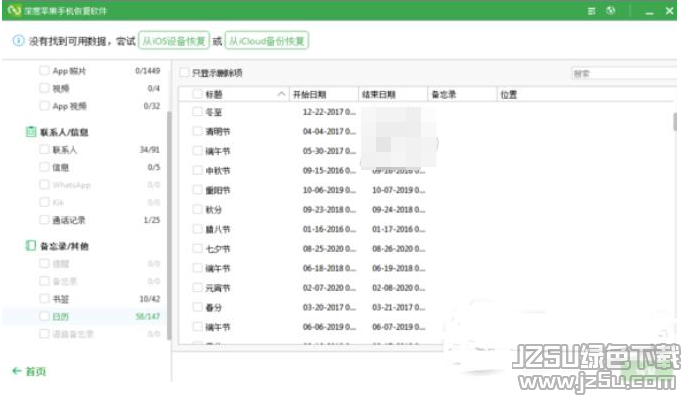The width and height of the screenshot is (682, 395).
Task: Tick the 冬至 row checkbox
Action: pyautogui.click(x=197, y=112)
